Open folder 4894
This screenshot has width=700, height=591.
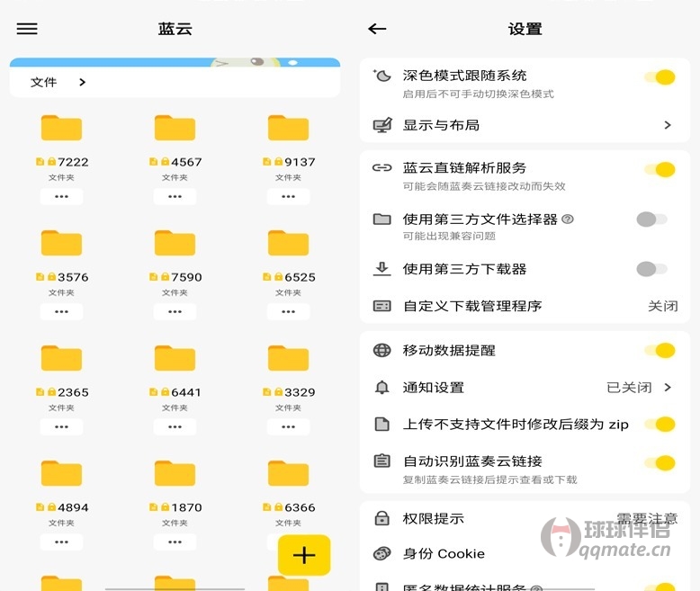coord(61,474)
